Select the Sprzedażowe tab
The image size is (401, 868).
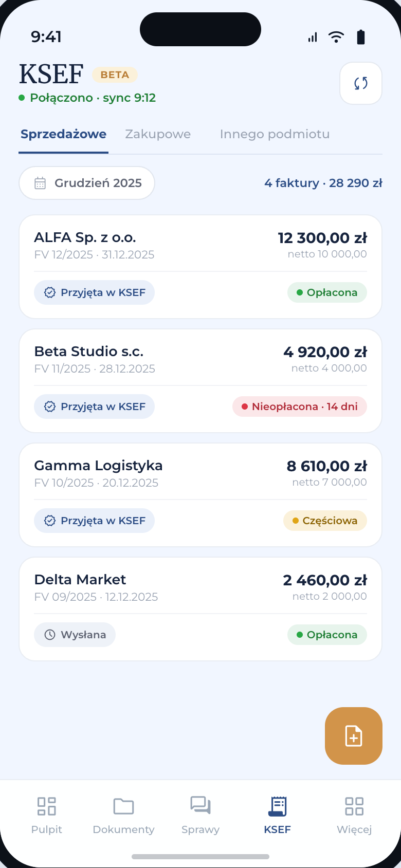pyautogui.click(x=64, y=134)
